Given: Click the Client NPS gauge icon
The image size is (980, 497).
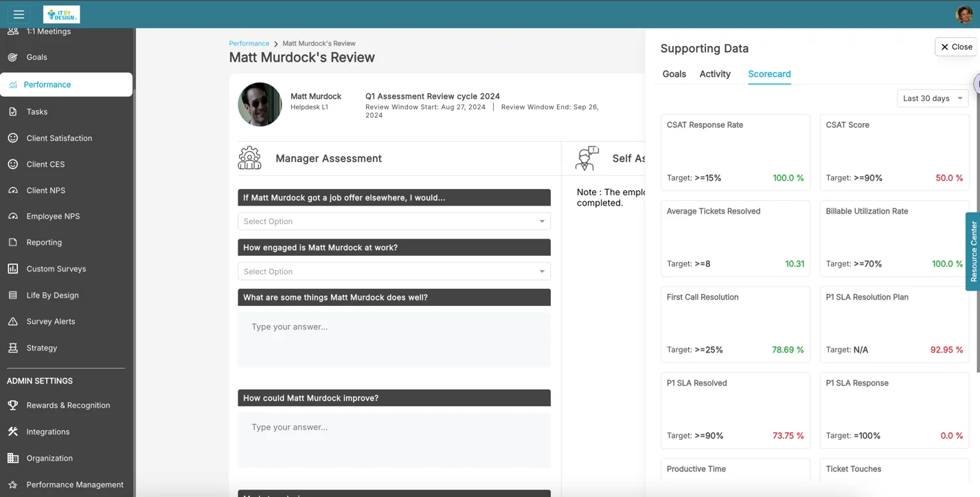Looking at the screenshot, I should click(13, 190).
